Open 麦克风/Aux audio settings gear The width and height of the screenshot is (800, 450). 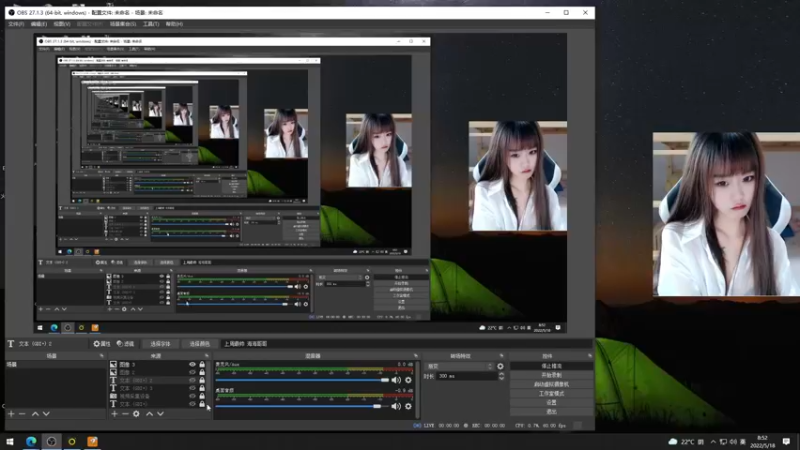[408, 380]
